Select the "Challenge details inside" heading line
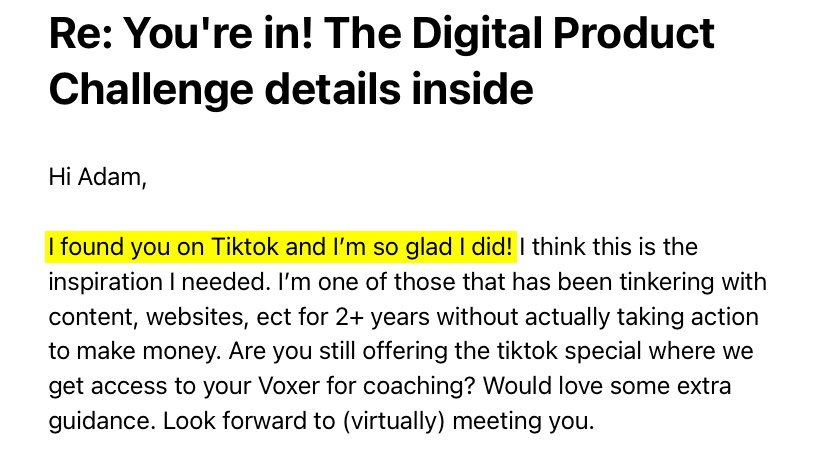 click(x=291, y=89)
